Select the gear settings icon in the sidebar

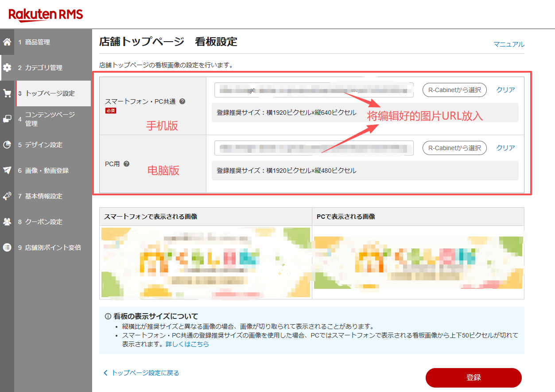[x=7, y=68]
